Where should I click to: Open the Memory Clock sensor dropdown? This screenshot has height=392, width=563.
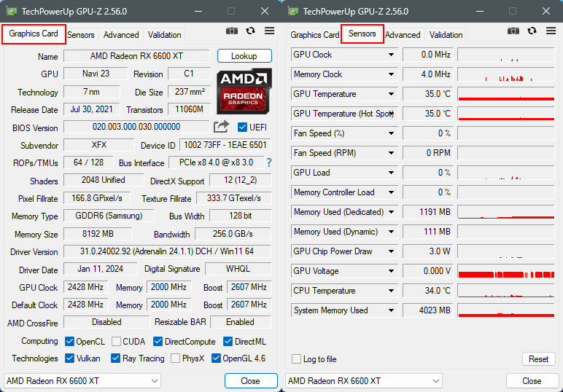(391, 74)
